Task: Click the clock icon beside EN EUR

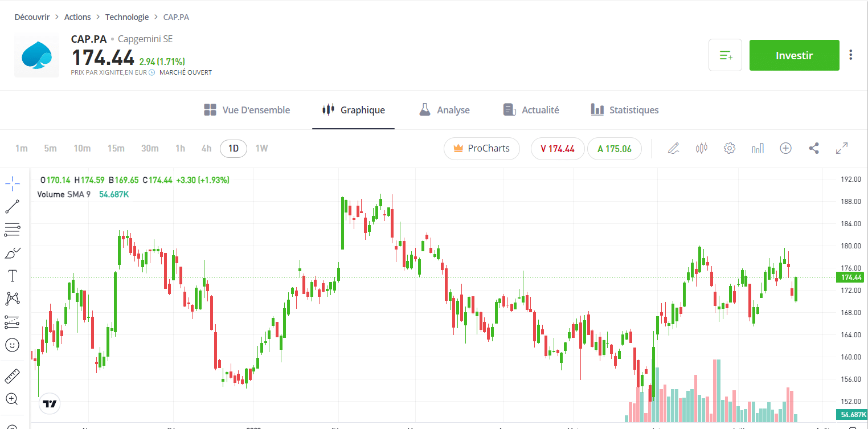Action: (x=152, y=73)
